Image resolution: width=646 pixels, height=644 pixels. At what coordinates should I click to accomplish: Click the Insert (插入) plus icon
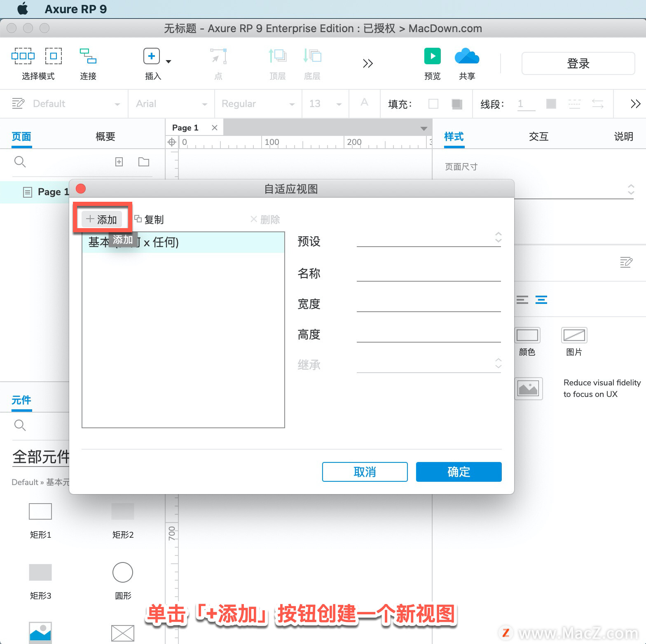pos(152,56)
